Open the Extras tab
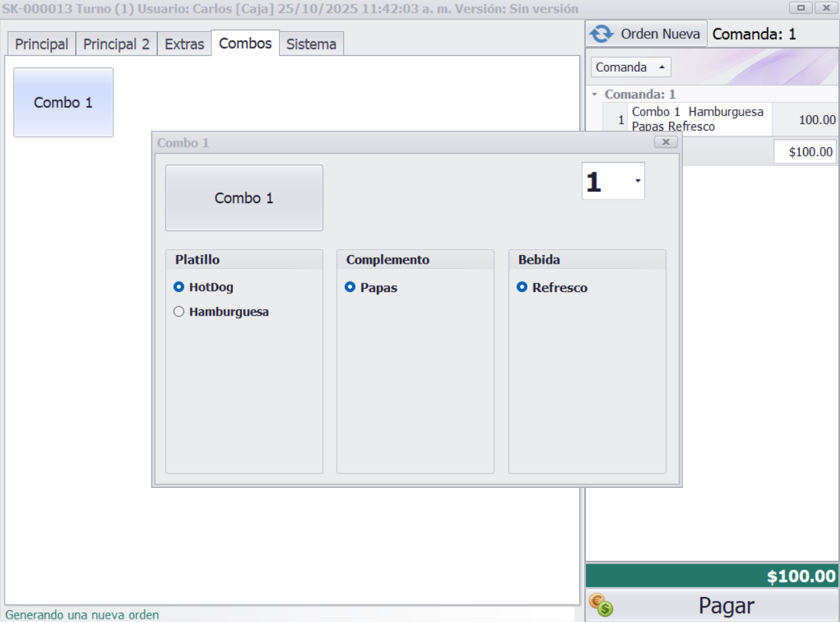 point(184,44)
